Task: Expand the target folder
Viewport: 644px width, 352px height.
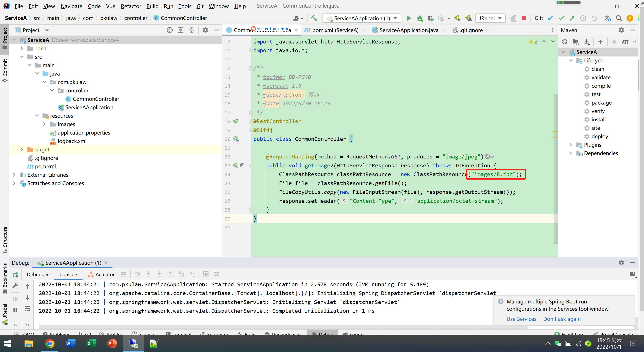Action: coord(22,149)
